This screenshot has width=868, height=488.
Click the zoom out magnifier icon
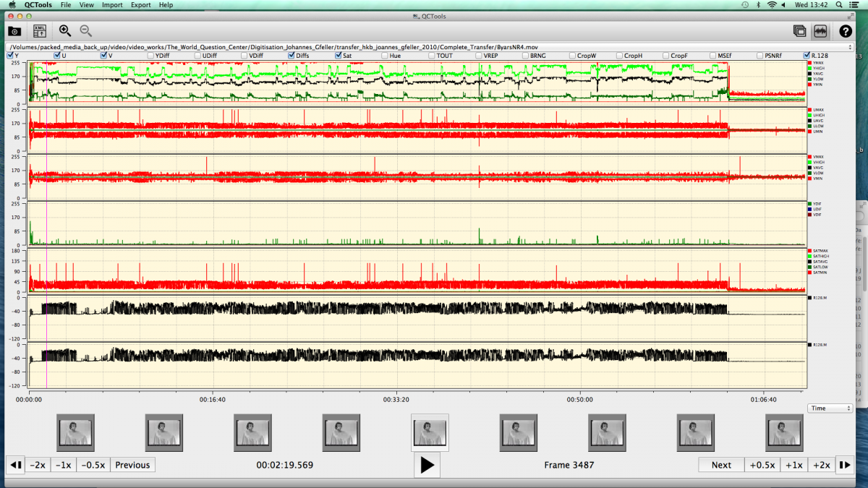pos(86,31)
